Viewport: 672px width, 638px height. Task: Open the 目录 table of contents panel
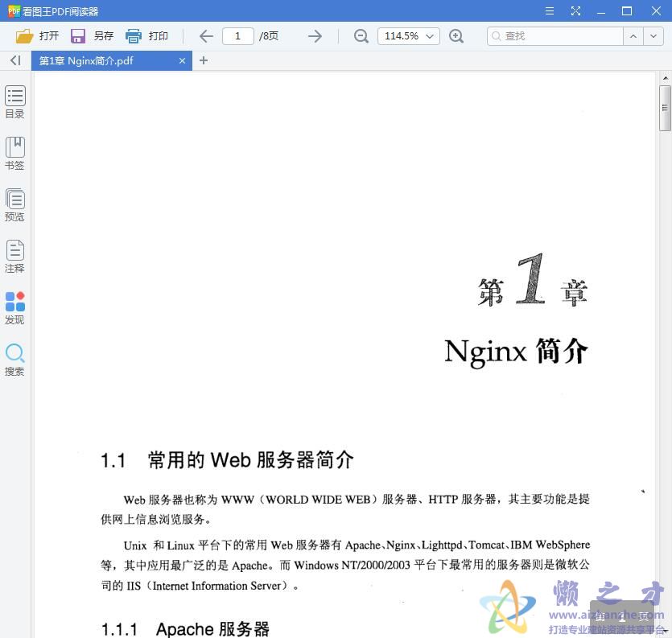[14, 101]
